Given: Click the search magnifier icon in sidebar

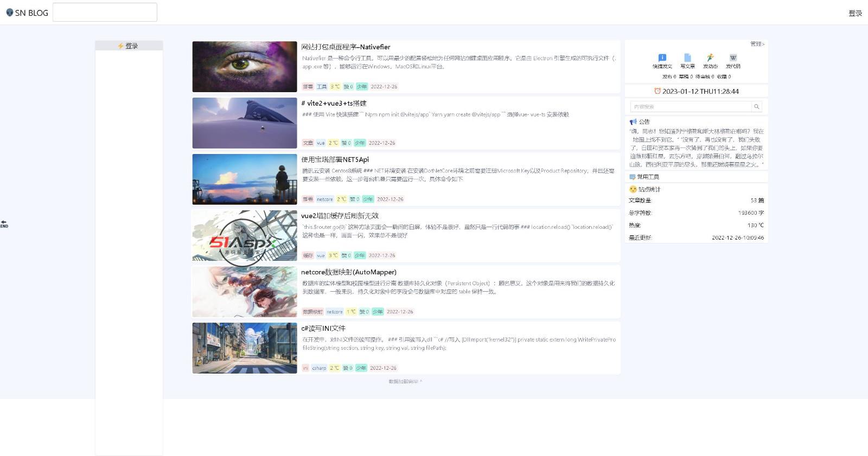Looking at the screenshot, I should (x=756, y=107).
